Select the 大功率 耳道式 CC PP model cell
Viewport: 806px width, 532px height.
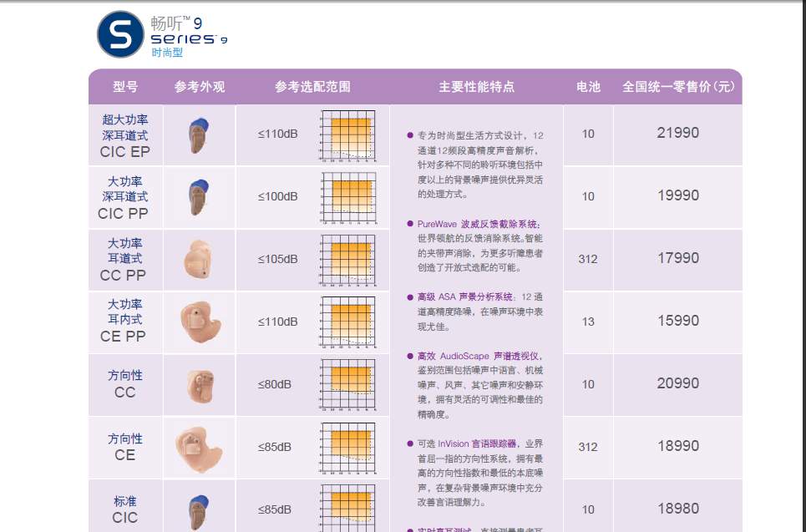pyautogui.click(x=125, y=260)
